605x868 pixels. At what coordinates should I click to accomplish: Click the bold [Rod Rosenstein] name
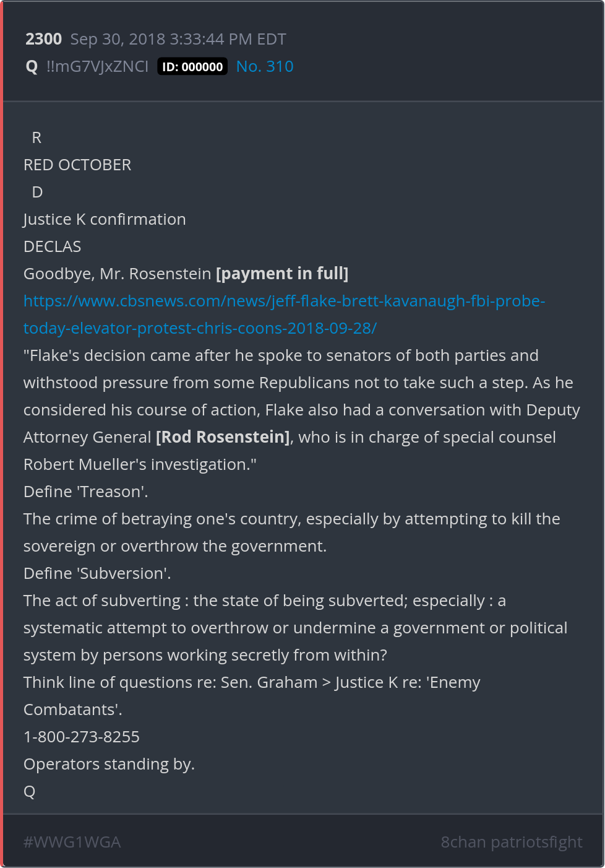click(x=223, y=437)
